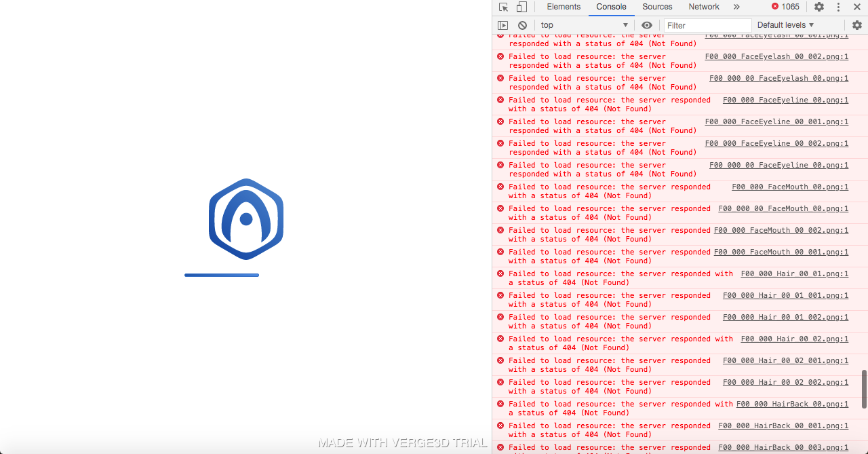Viewport: 868px width, 454px height.
Task: Open link F00_000_Hair_00_02.png:1
Action: [x=795, y=339]
